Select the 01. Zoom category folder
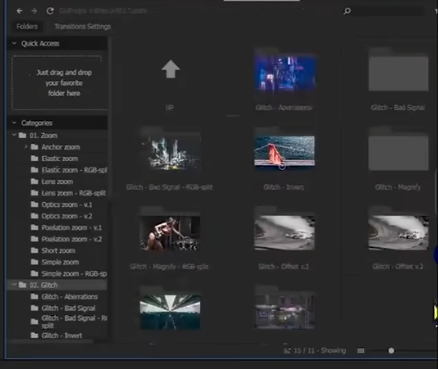 tap(43, 135)
